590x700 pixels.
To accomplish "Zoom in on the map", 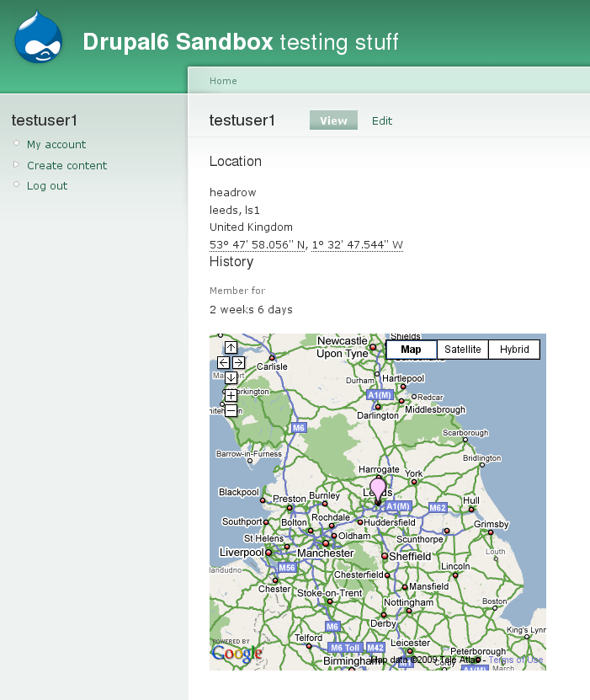I will [x=231, y=395].
